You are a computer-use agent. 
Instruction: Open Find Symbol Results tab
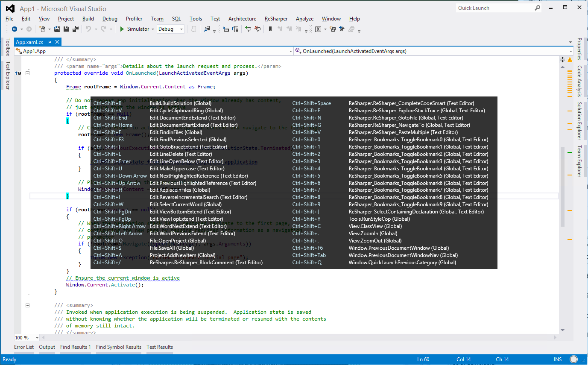[x=119, y=347]
